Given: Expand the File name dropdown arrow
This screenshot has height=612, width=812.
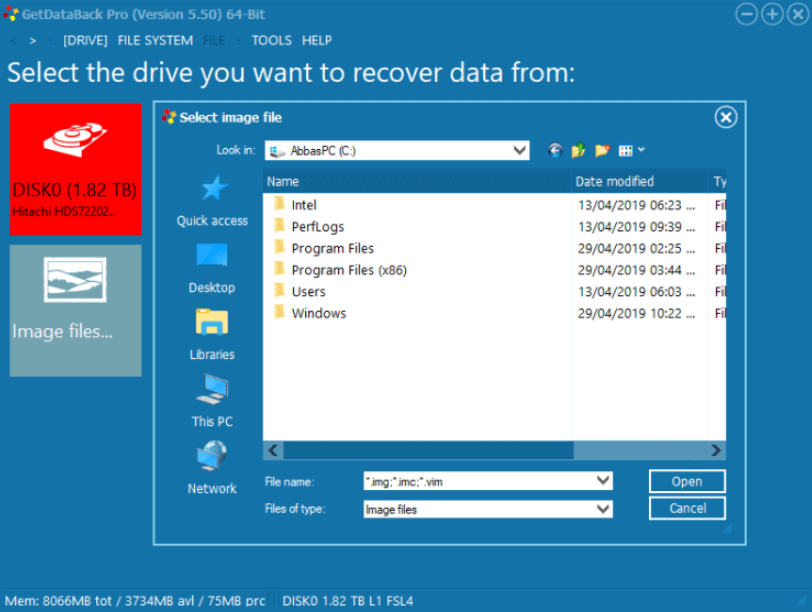Looking at the screenshot, I should [x=603, y=481].
